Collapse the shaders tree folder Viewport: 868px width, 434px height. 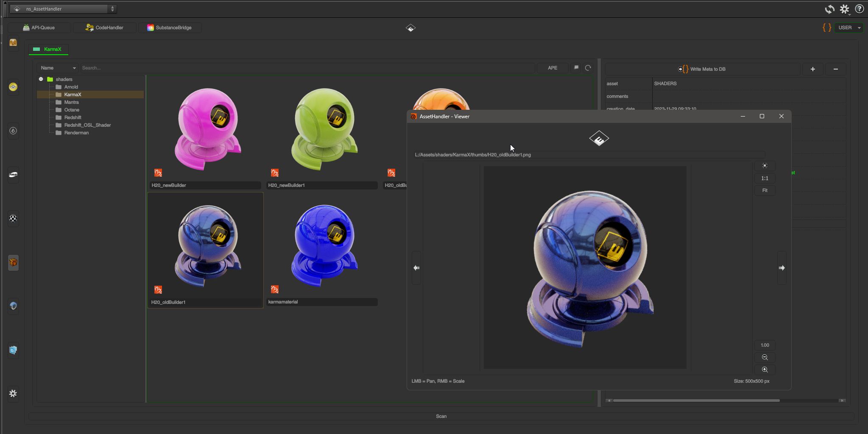point(41,79)
